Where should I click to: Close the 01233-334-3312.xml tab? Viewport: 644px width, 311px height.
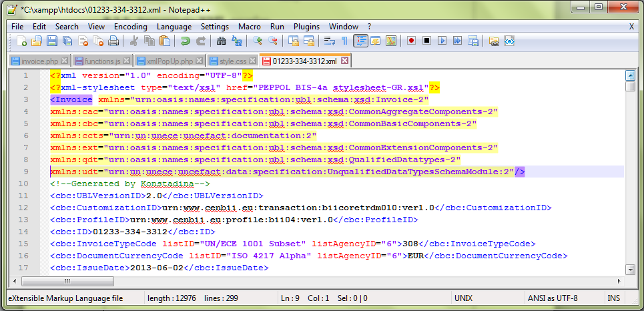(344, 61)
